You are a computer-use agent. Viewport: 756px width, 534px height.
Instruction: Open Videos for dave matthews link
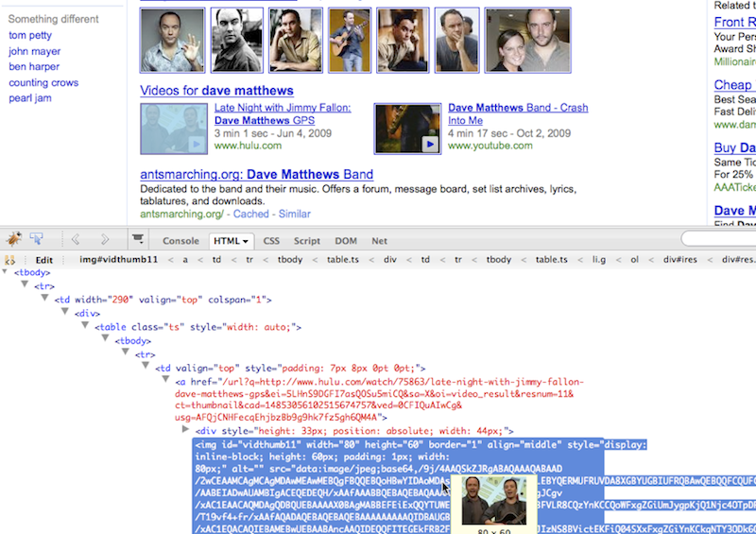pos(216,91)
